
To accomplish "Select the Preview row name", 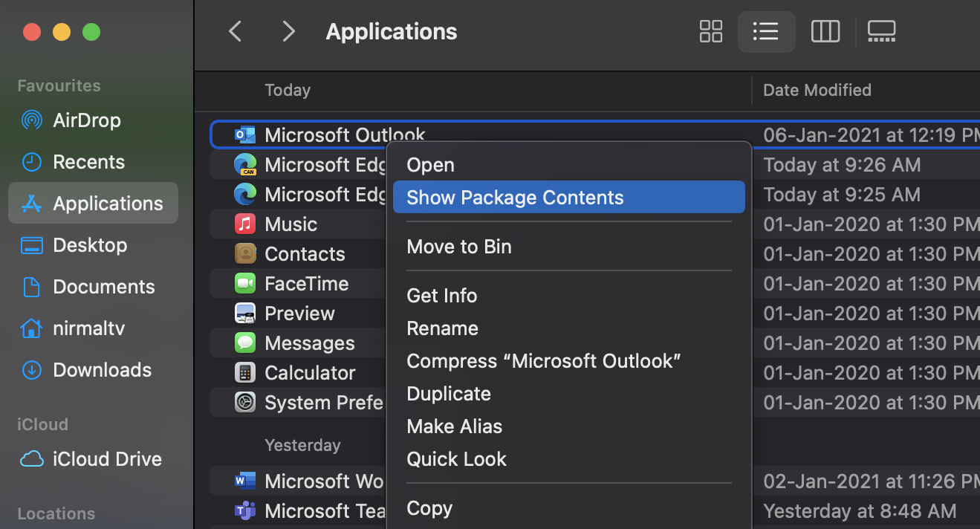I will click(x=299, y=313).
